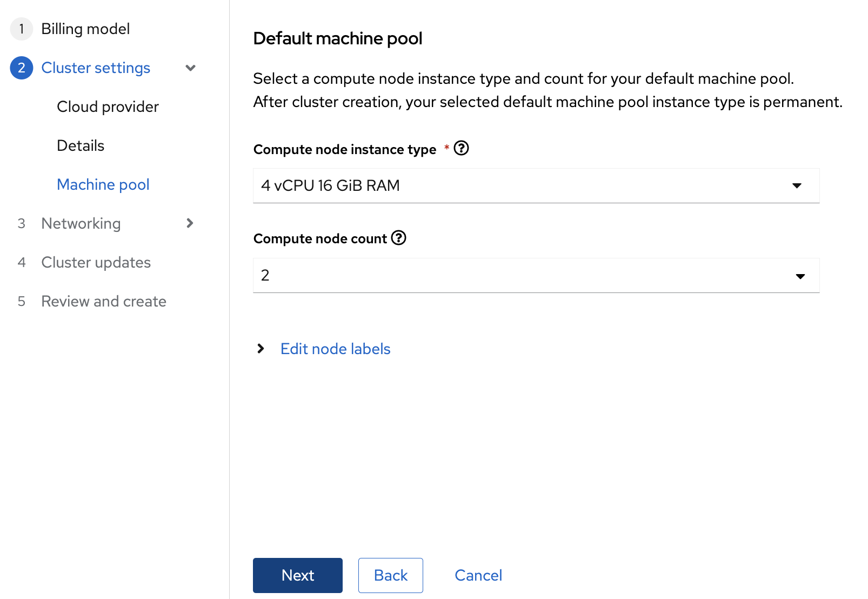Cancel the cluster creation wizard
This screenshot has width=868, height=599.
[x=478, y=575]
